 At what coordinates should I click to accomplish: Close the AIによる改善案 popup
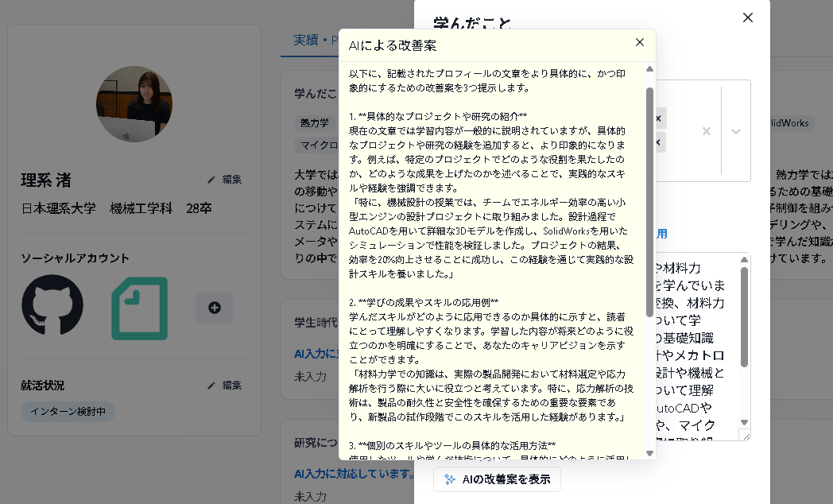(x=640, y=42)
